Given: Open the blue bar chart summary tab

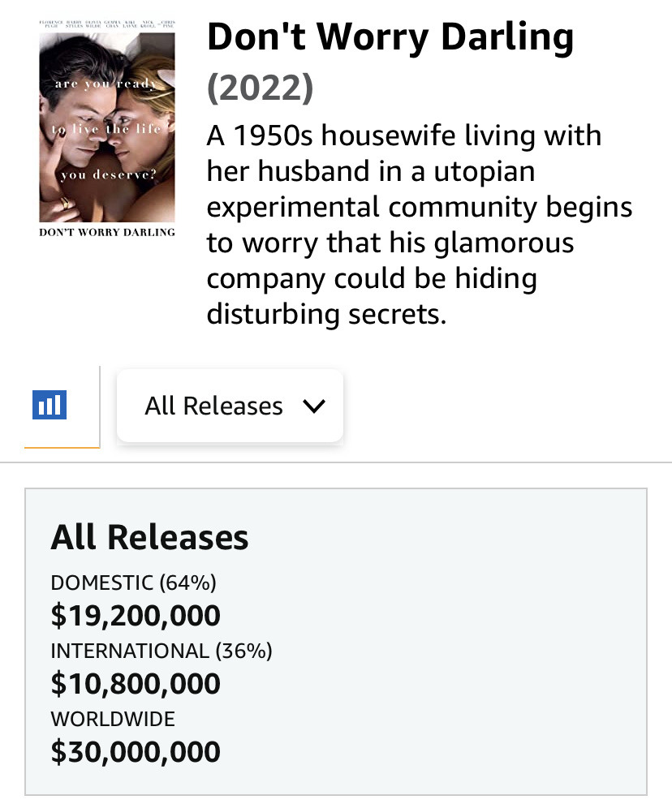Looking at the screenshot, I should point(50,405).
